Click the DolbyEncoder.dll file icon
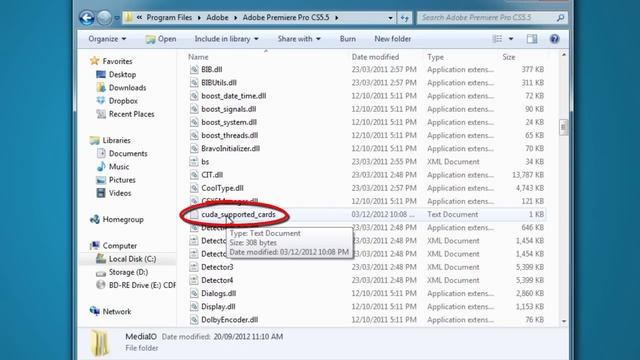This screenshot has height=360, width=640. tap(194, 320)
